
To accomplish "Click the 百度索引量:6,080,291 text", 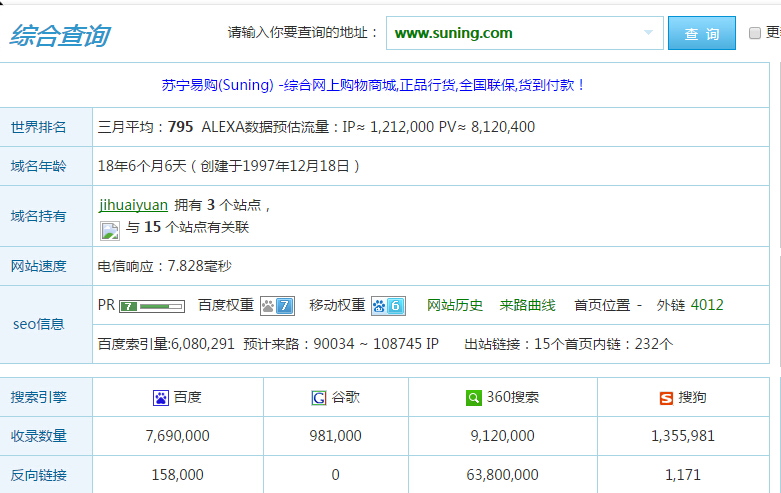I will coord(166,344).
